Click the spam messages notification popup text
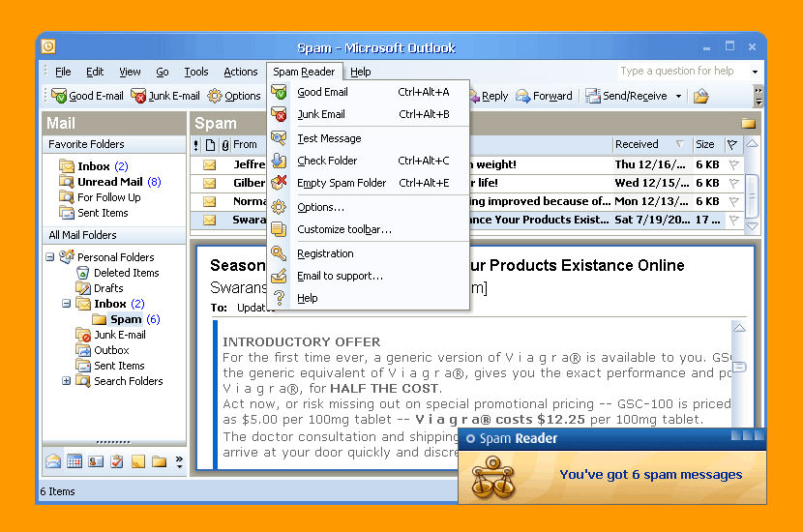This screenshot has height=532, width=803. click(x=650, y=475)
